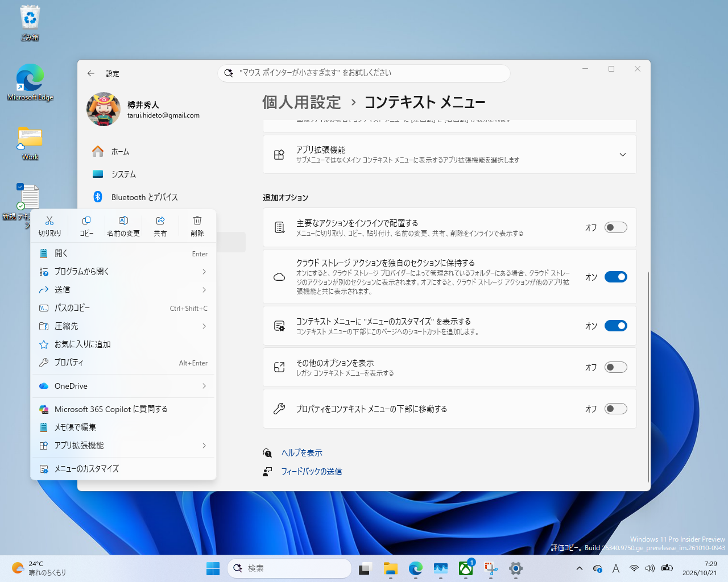The height and width of the screenshot is (582, 728).
Task: Enable その他のオプションを表示 legacy menu switch
Action: 616,367
